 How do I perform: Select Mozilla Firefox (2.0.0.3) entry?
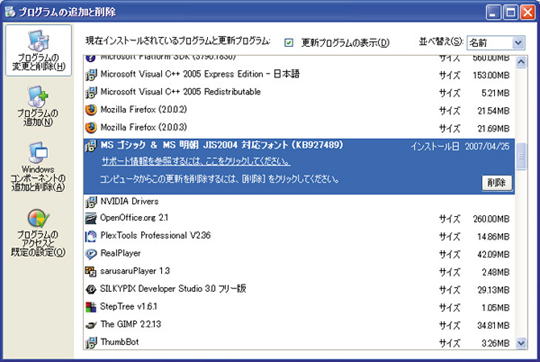[299, 128]
